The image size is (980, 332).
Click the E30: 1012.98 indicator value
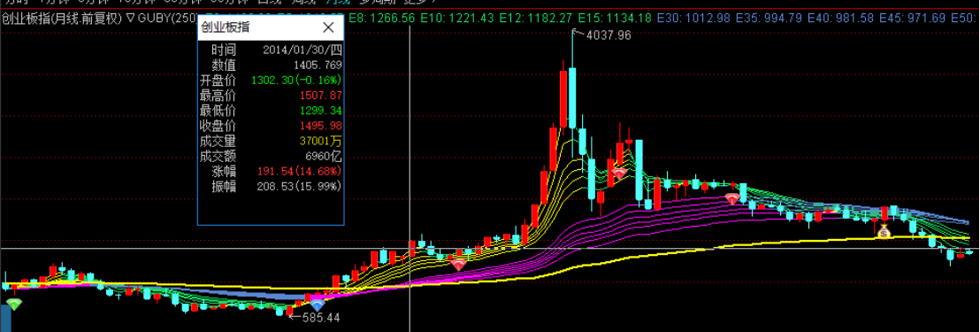[x=693, y=18]
